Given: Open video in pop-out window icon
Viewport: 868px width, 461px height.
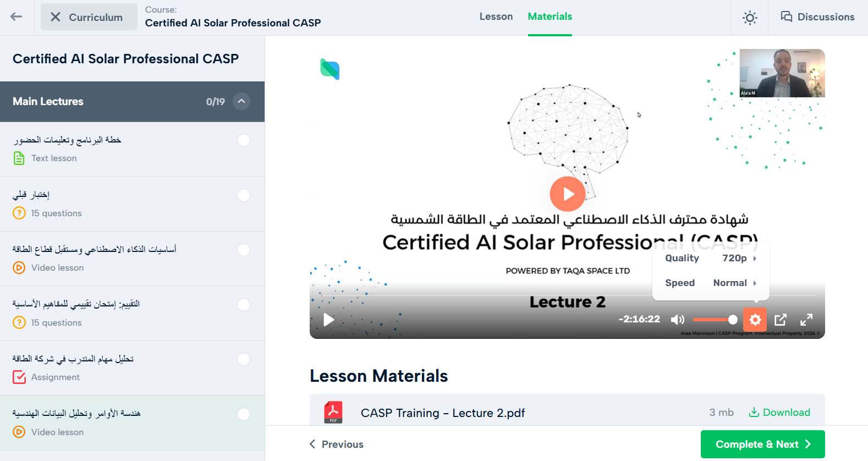Looking at the screenshot, I should [x=781, y=320].
